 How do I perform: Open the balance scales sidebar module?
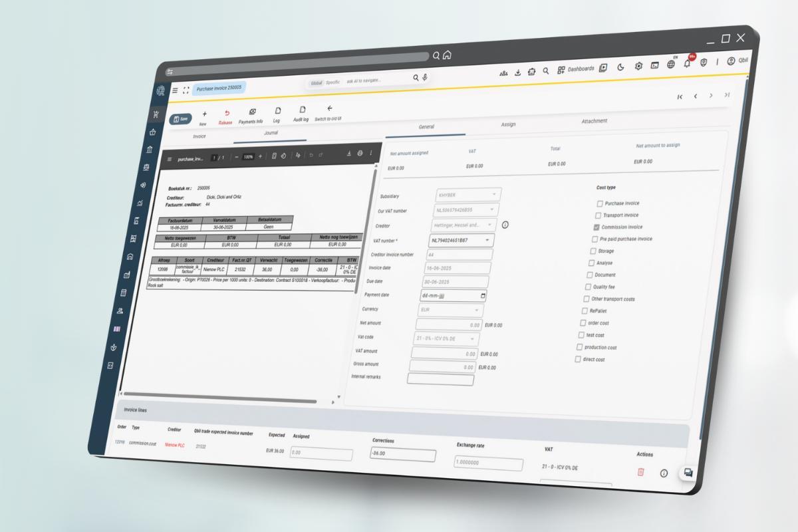tap(146, 168)
